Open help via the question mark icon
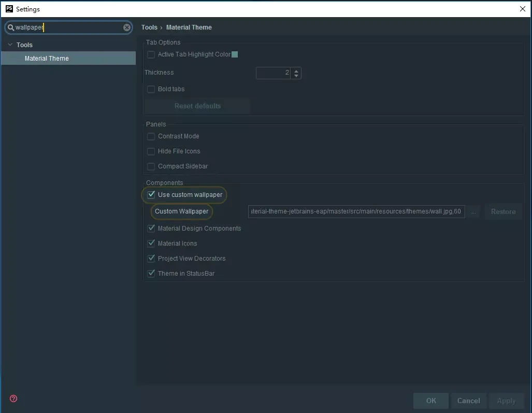Viewport: 532px width, 413px height. click(13, 398)
